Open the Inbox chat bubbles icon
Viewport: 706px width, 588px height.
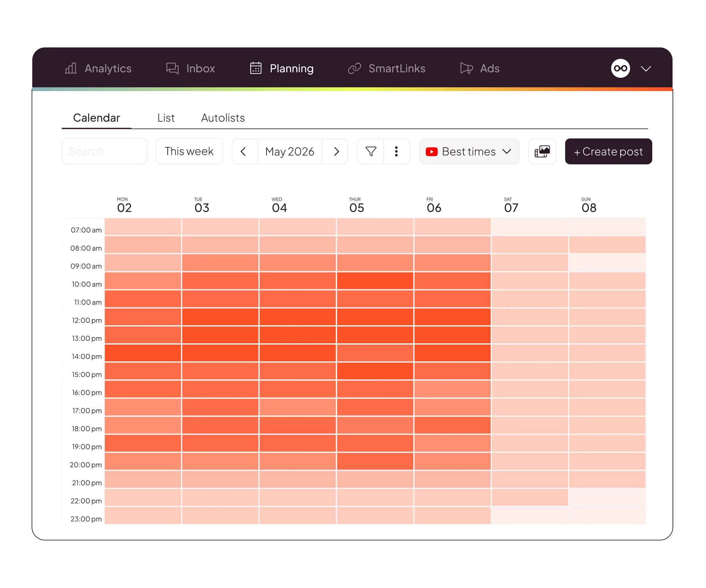coord(172,68)
